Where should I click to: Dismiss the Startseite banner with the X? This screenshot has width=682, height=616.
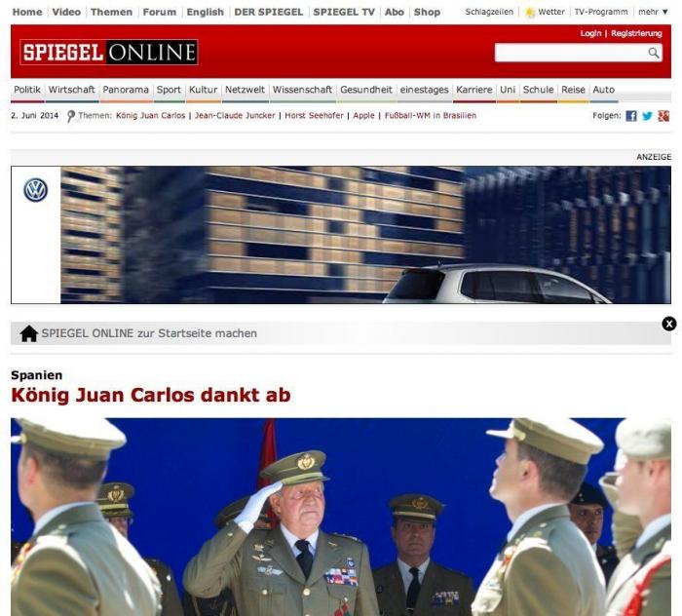669,324
